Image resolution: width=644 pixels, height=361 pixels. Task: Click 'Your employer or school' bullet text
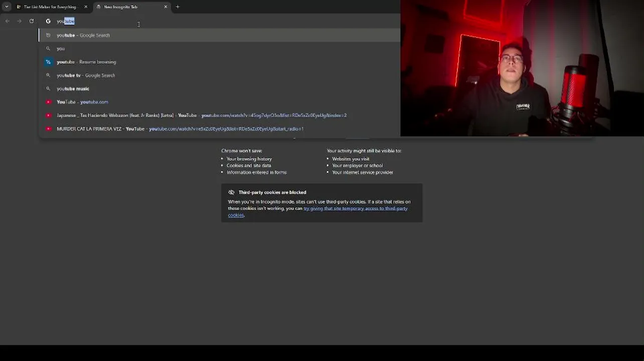point(357,165)
